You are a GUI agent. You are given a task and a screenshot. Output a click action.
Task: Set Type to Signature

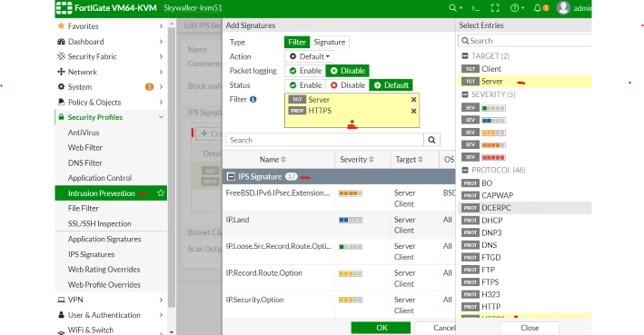(330, 42)
